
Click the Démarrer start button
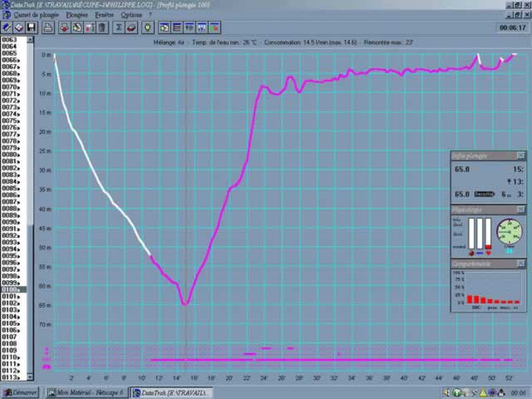[20, 393]
